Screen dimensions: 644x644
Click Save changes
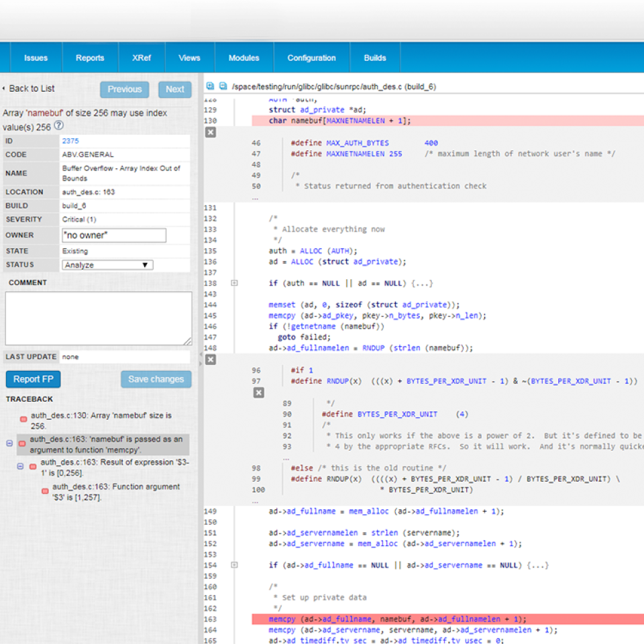pos(156,379)
